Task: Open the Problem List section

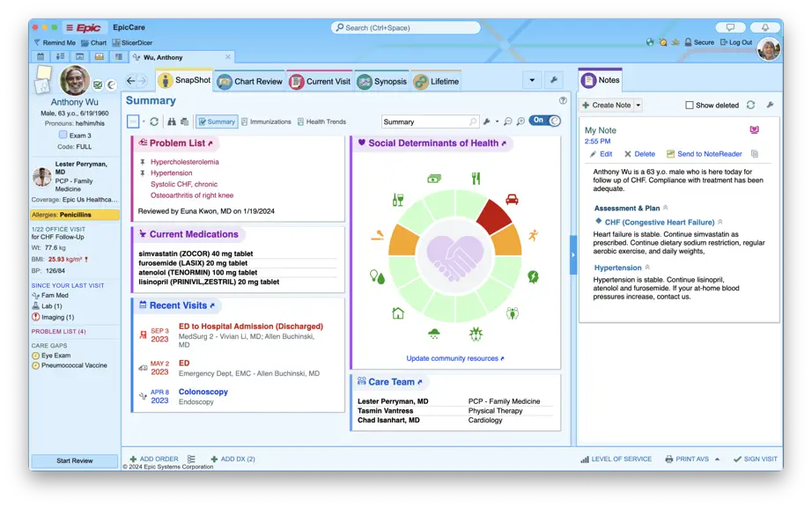Action: click(x=176, y=143)
